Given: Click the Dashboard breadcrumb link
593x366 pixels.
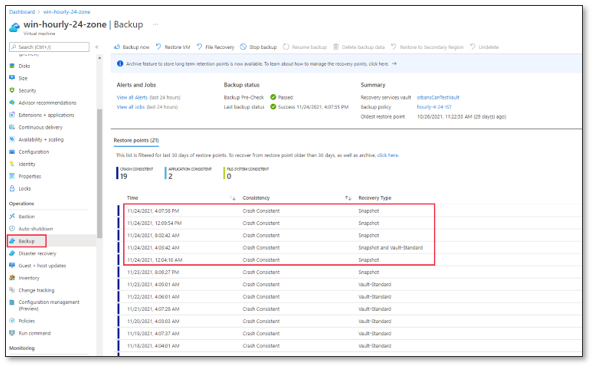Looking at the screenshot, I should (x=22, y=12).
